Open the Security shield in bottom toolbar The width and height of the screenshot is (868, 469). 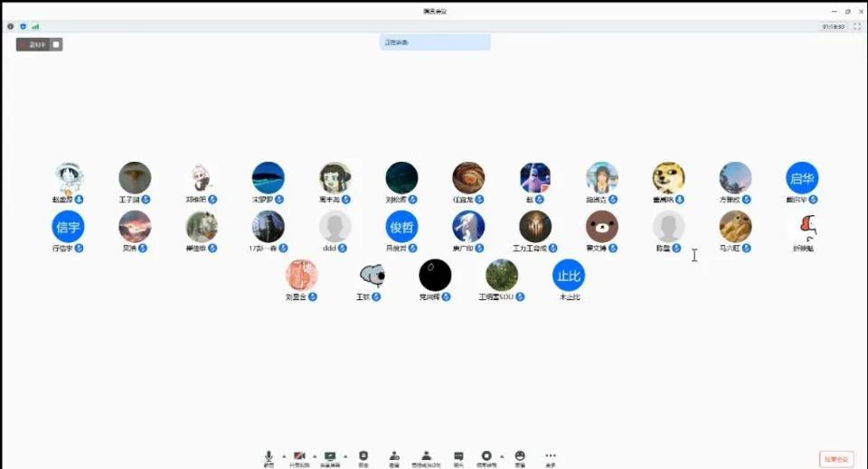tap(363, 457)
